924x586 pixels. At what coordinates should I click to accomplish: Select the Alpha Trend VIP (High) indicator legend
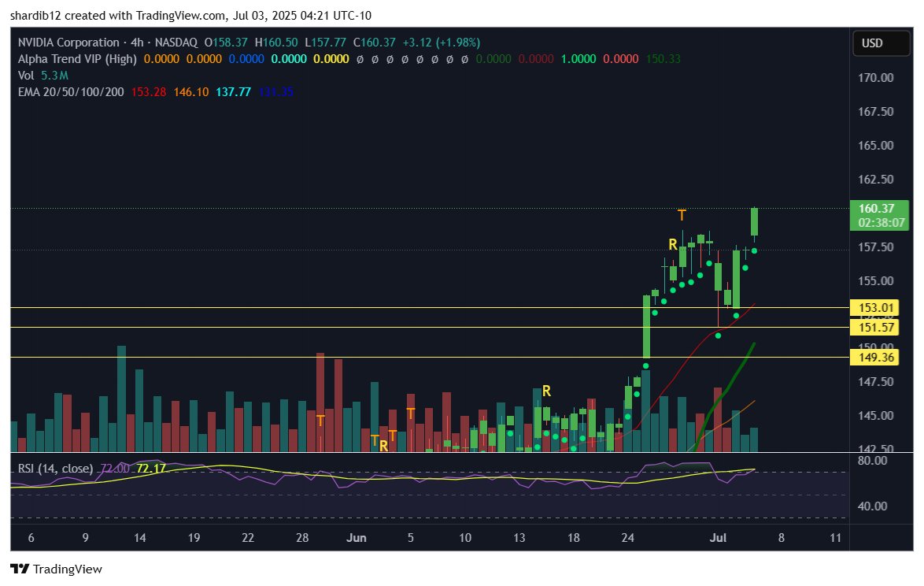(77, 59)
